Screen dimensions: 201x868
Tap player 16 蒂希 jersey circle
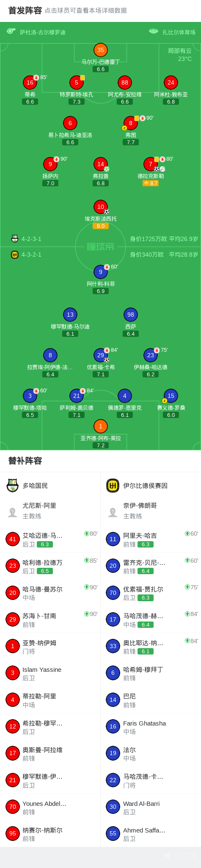30,82
